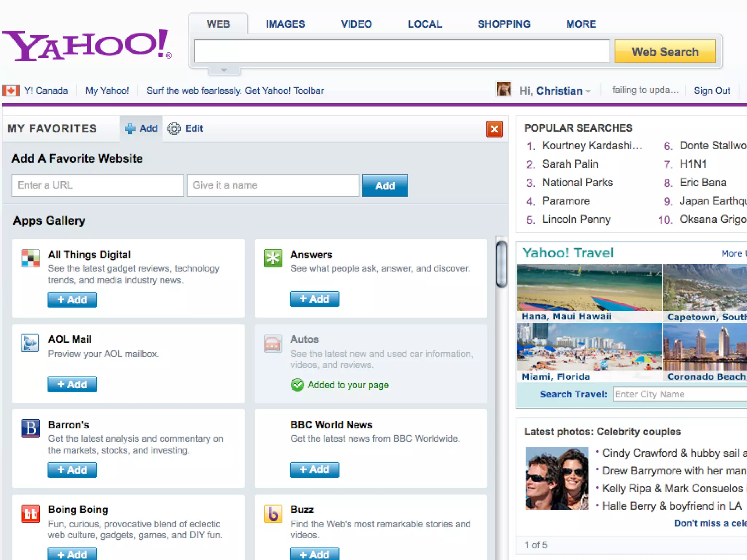Click the Sign Out link
The image size is (747, 560).
712,91
